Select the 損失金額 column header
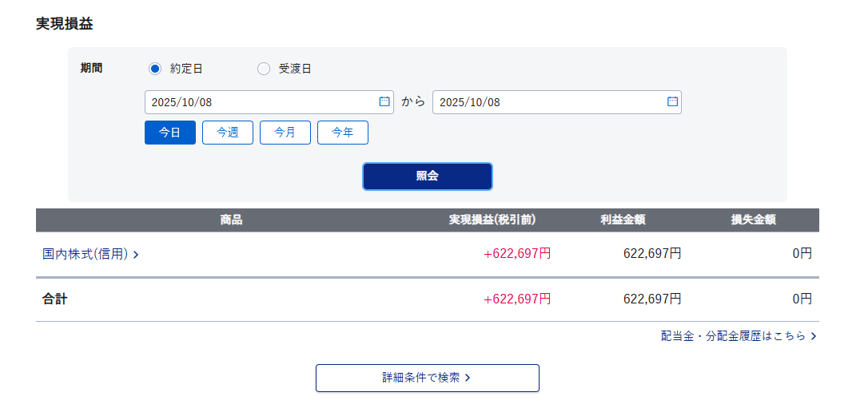The width and height of the screenshot is (868, 420). (x=754, y=220)
